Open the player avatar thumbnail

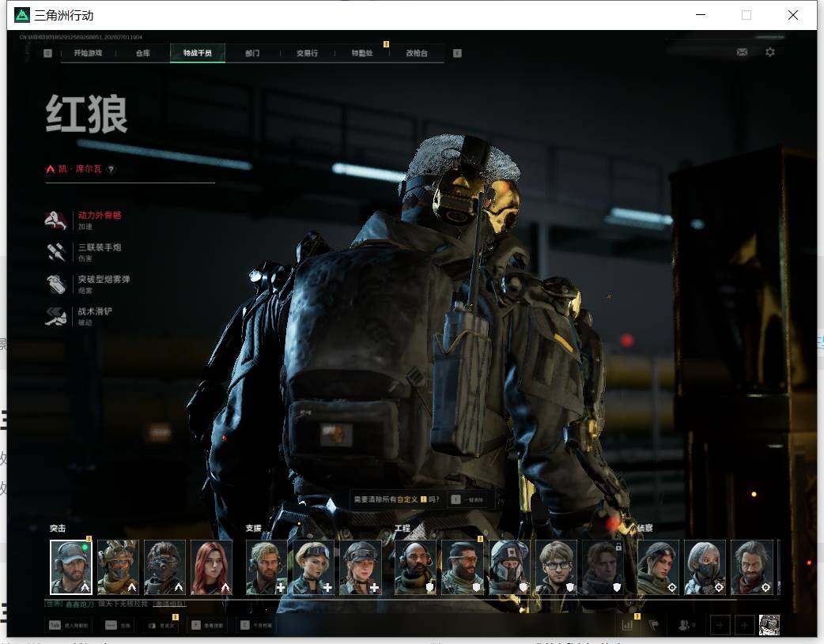point(769,625)
